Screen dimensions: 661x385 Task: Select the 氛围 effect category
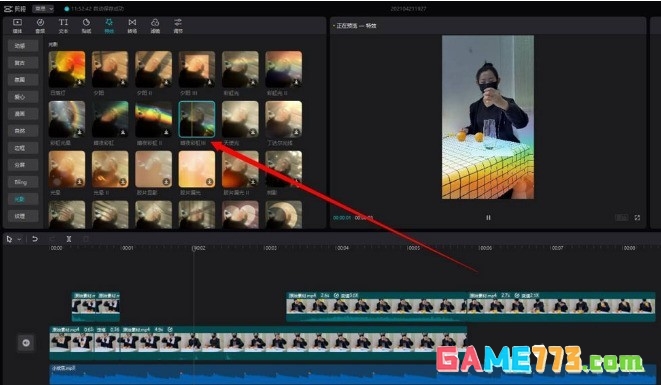[x=23, y=80]
